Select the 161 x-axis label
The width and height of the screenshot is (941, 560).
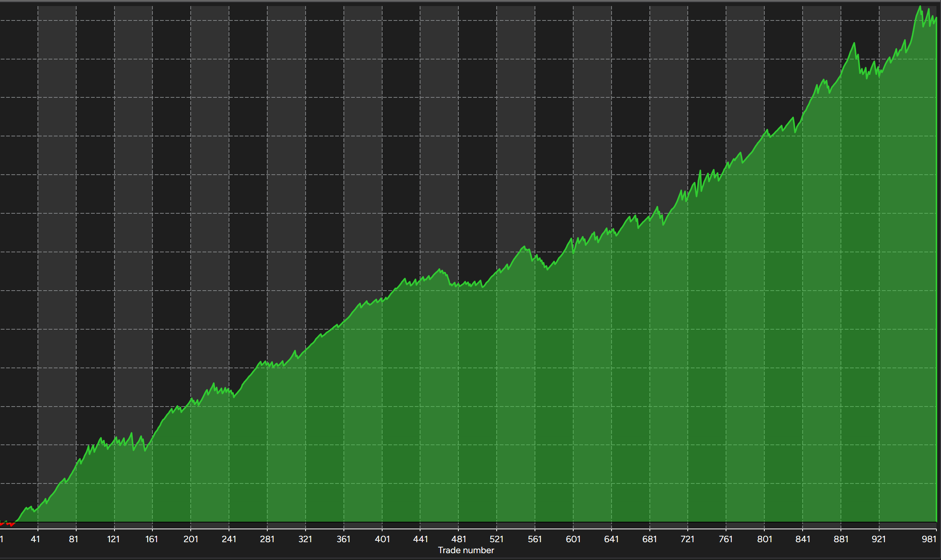click(152, 539)
